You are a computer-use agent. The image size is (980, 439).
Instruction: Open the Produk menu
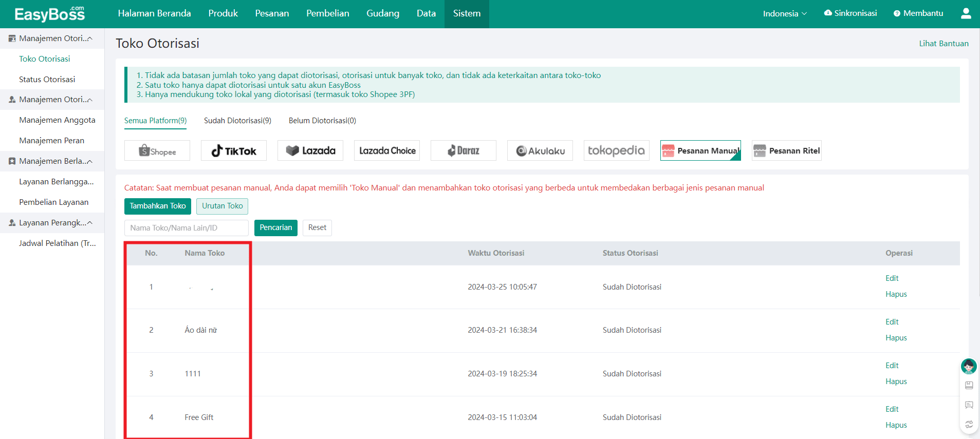[223, 13]
